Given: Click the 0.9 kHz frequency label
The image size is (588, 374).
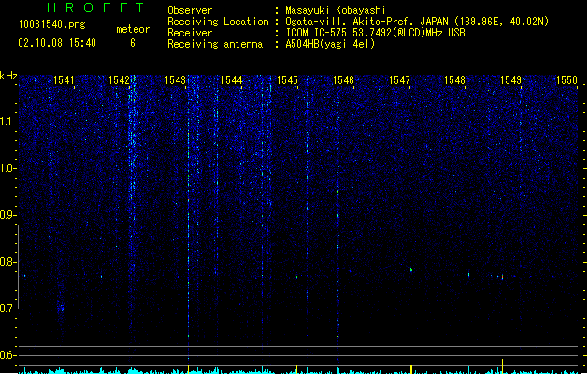Looking at the screenshot, I should click(8, 215).
